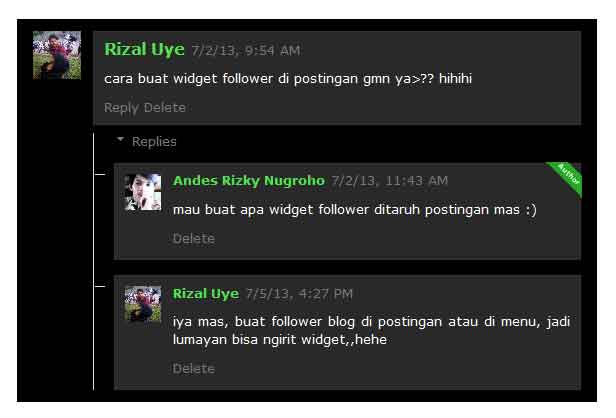Open the 7/2/13, 11:43 AM timestamp link
Image resolution: width=616 pixels, height=418 pixels.
pos(389,181)
